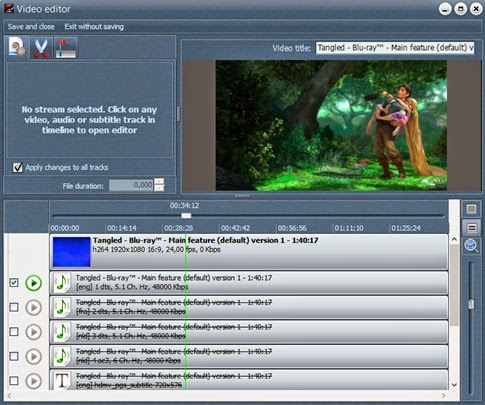Click the 00:14:14 timeline ruler mark

(x=122, y=228)
